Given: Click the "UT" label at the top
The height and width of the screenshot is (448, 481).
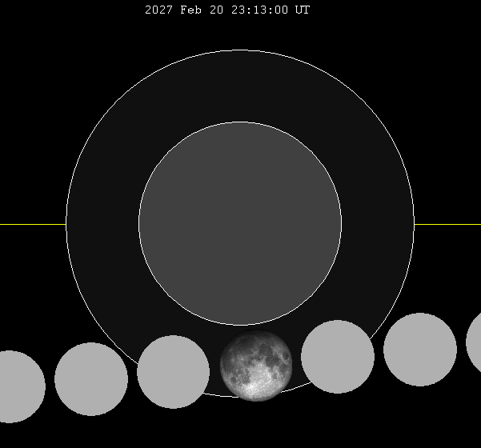Looking at the screenshot, I should click(x=302, y=10).
